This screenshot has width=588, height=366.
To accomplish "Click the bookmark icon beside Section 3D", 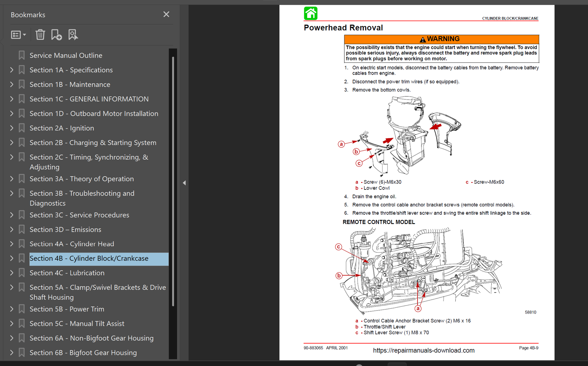I will coord(22,229).
